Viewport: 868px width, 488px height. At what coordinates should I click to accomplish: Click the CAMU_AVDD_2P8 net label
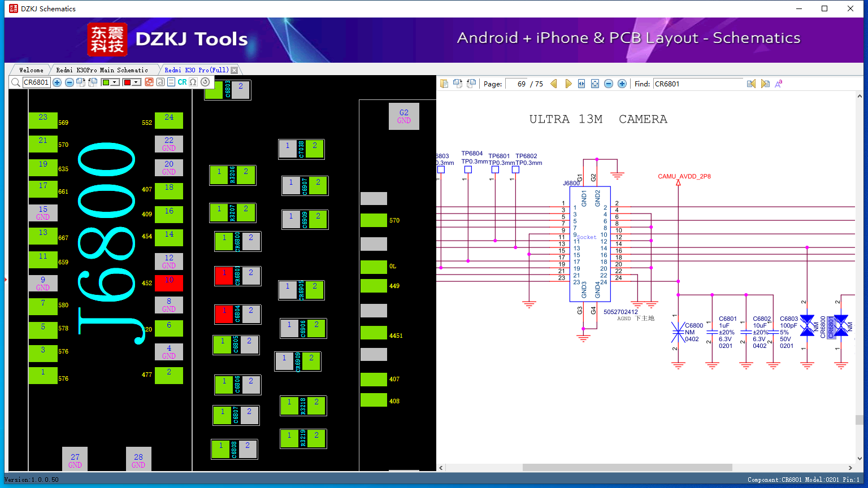(684, 176)
